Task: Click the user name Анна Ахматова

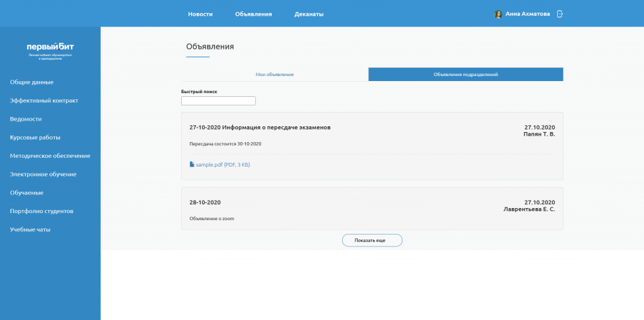Action: tap(528, 14)
